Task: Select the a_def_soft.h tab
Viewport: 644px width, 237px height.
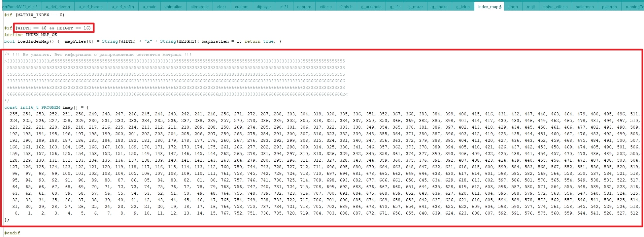Action: (x=123, y=7)
